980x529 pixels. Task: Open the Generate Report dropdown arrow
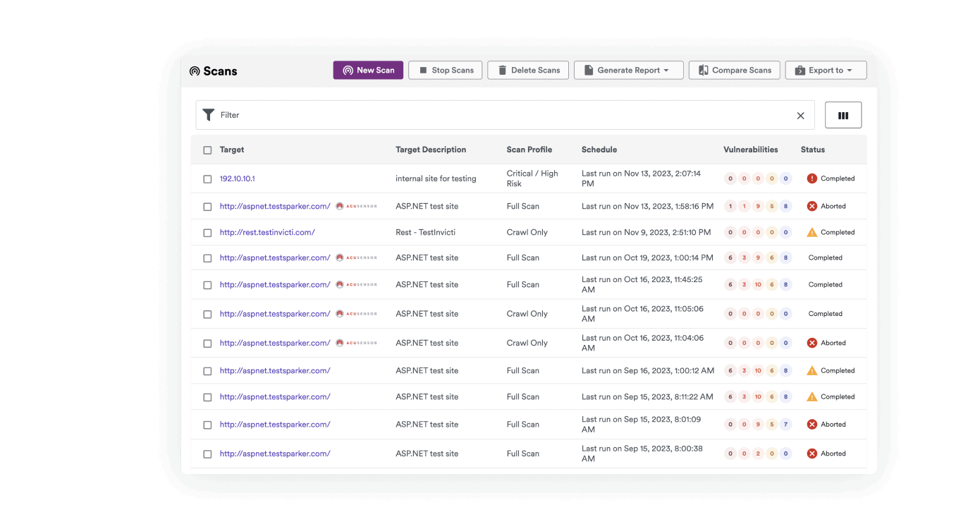pos(666,71)
